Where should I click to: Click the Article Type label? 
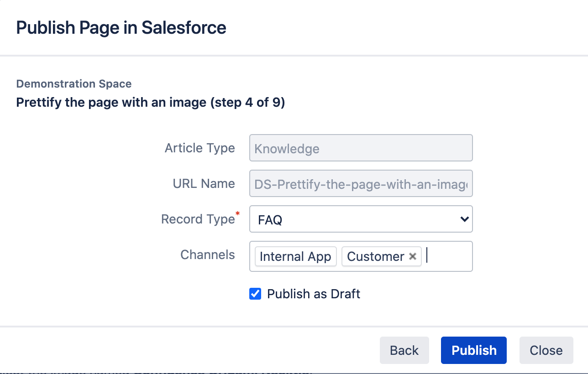[200, 148]
